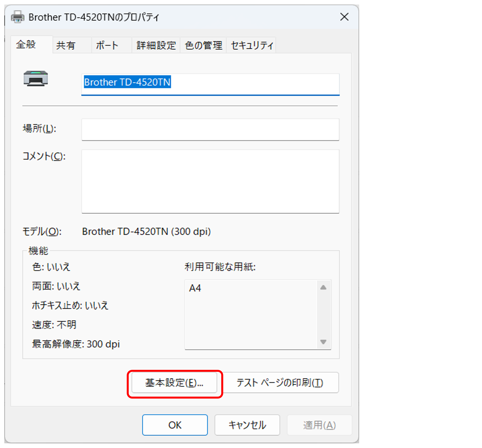Click the 適用 apply button

click(x=319, y=425)
